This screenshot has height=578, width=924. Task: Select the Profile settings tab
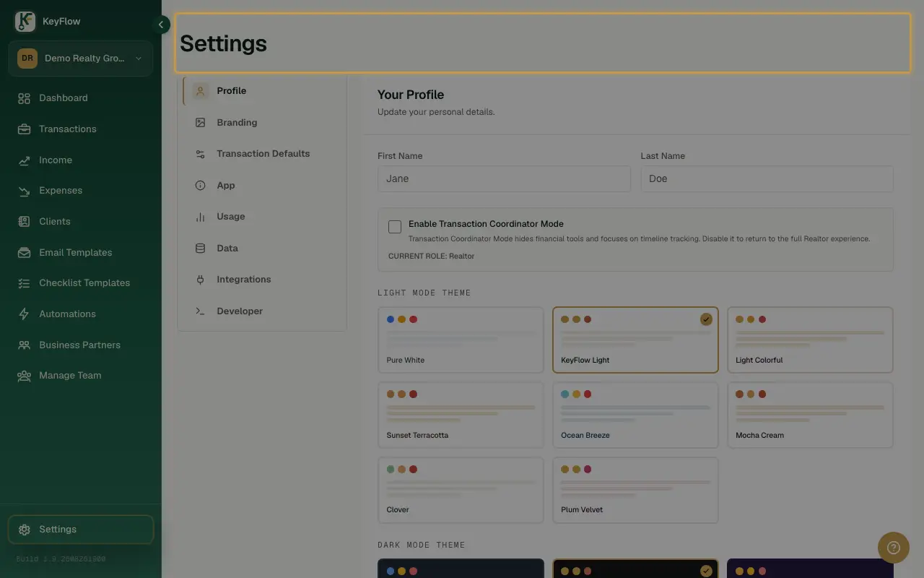coord(262,91)
